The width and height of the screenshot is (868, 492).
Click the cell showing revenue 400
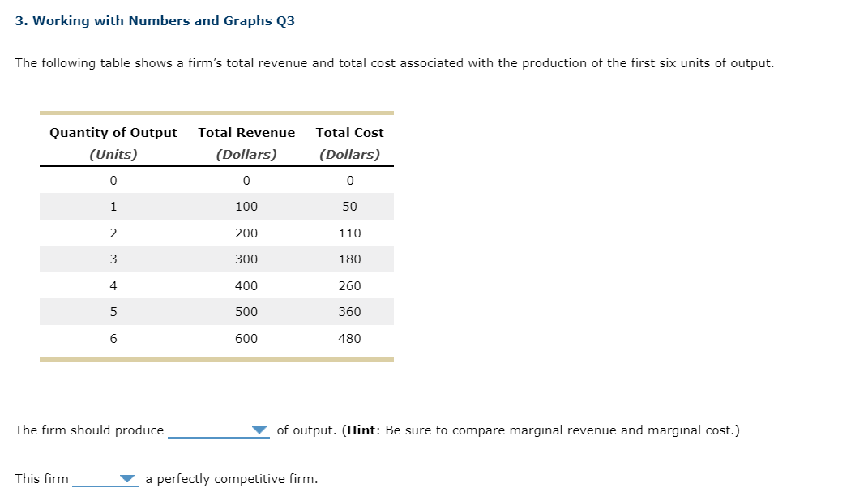pyautogui.click(x=246, y=285)
